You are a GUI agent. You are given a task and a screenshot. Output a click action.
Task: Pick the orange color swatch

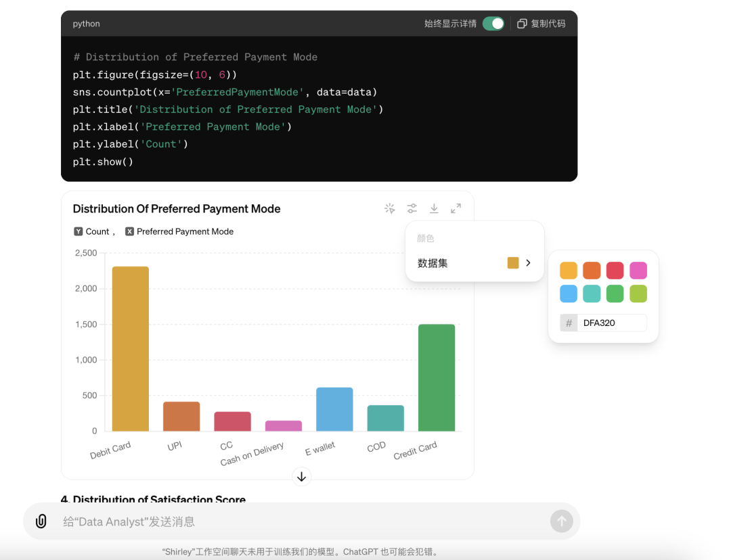click(x=592, y=271)
